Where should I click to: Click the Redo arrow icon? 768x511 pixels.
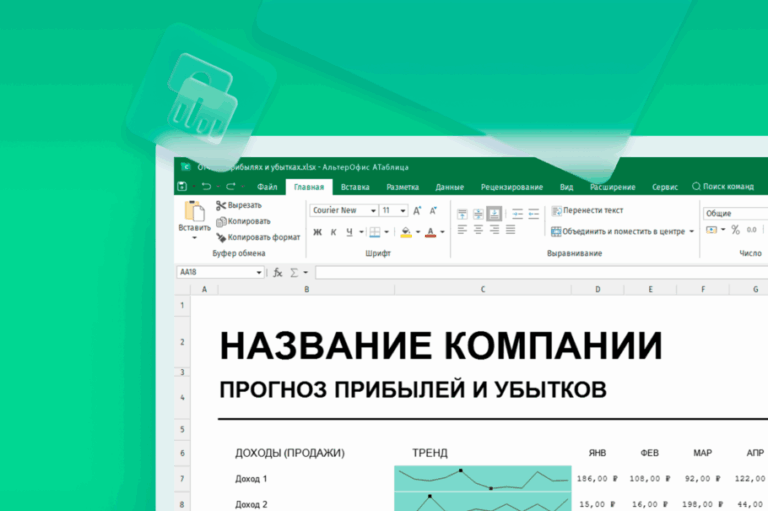231,187
